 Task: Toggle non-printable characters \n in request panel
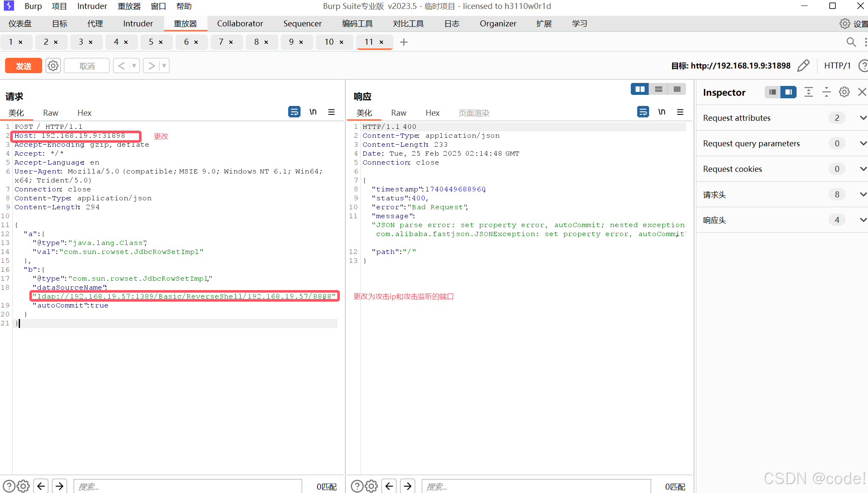pos(313,112)
